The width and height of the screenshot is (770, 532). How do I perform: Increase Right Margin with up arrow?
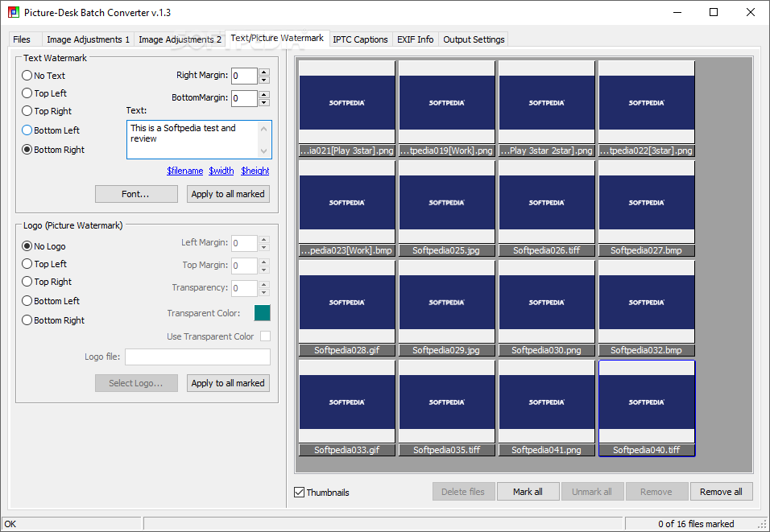pos(264,72)
